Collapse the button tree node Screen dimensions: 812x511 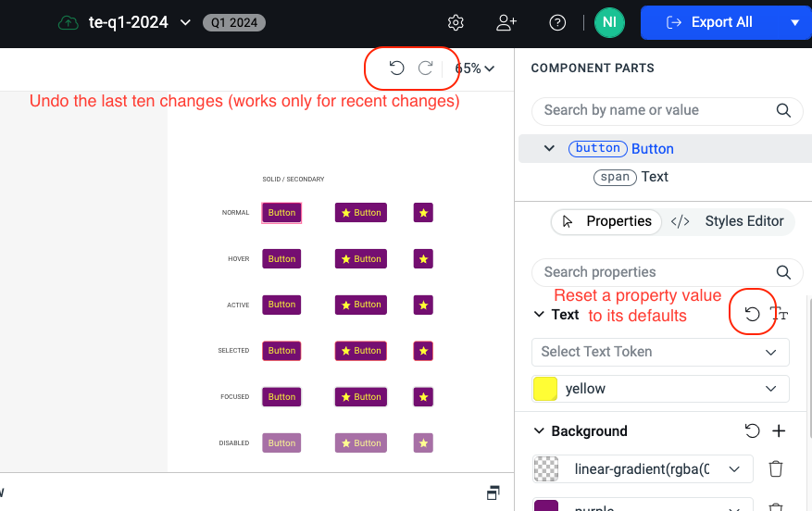pos(549,148)
